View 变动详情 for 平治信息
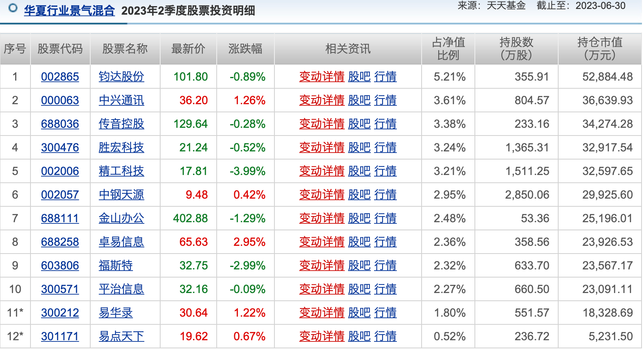Image resolution: width=644 pixels, height=350 pixels. coord(322,289)
